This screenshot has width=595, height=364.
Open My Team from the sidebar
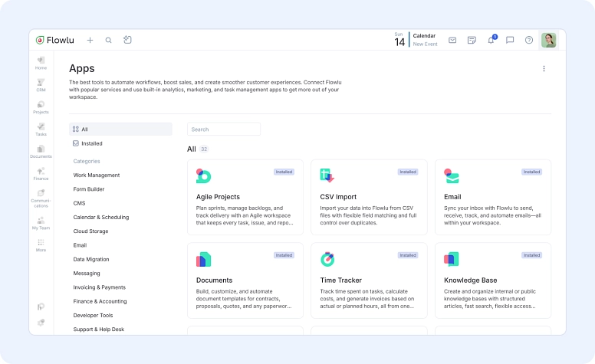tap(41, 222)
